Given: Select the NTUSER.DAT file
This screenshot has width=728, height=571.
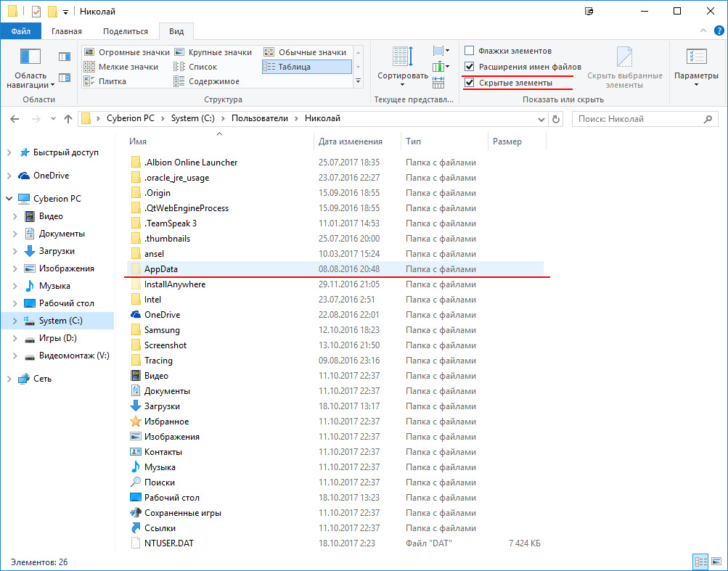Looking at the screenshot, I should click(168, 543).
